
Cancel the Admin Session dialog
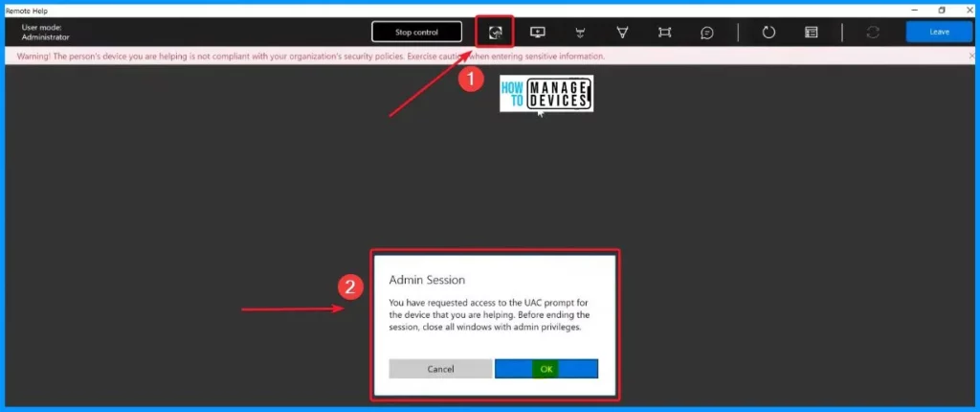coord(440,369)
